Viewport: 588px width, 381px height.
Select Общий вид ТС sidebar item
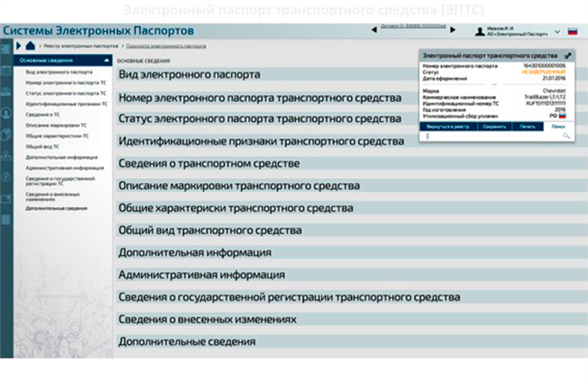pos(42,146)
